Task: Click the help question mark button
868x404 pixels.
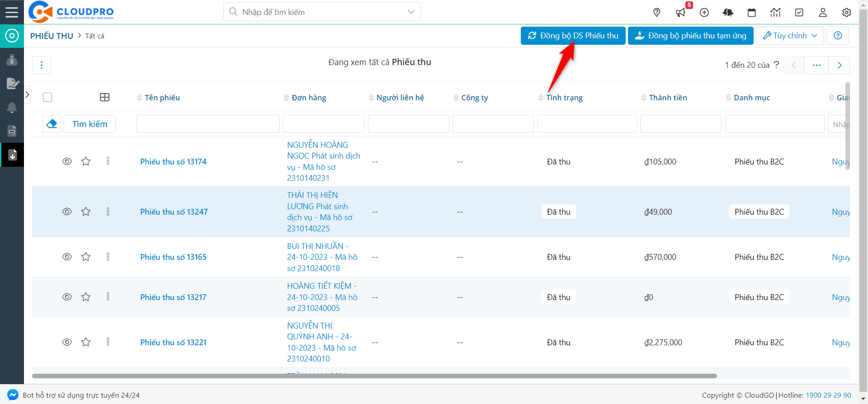Action: [x=838, y=36]
